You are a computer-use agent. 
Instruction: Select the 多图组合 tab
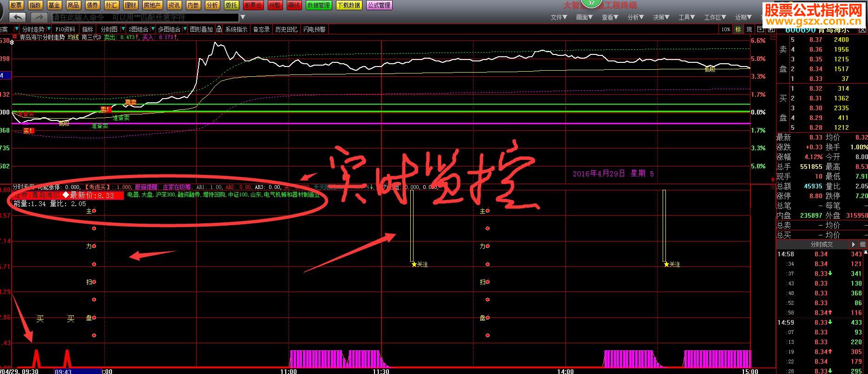[x=169, y=29]
